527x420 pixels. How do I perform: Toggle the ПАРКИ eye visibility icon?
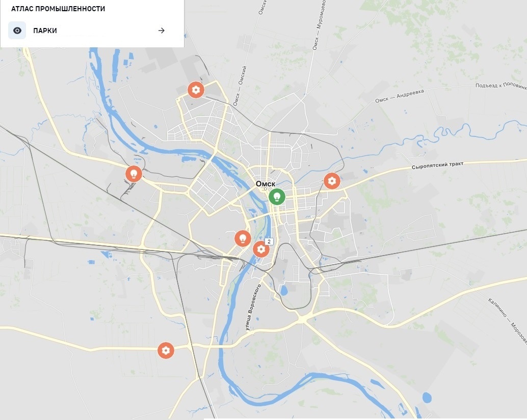coord(17,31)
